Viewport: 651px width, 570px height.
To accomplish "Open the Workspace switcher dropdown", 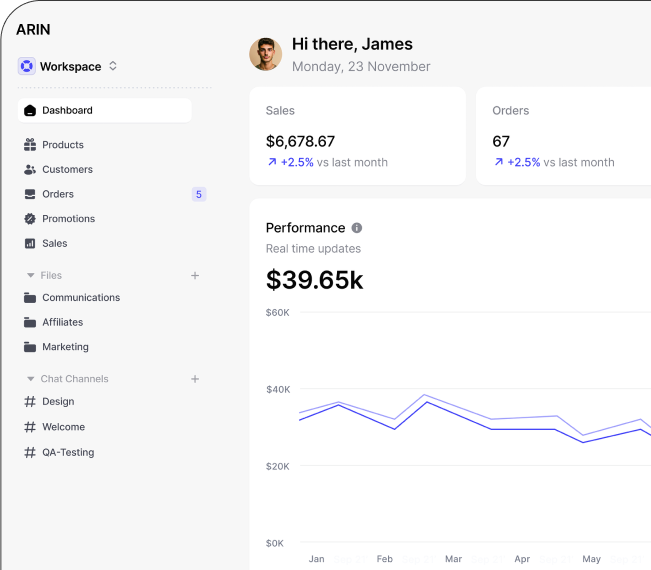I will pyautogui.click(x=113, y=66).
